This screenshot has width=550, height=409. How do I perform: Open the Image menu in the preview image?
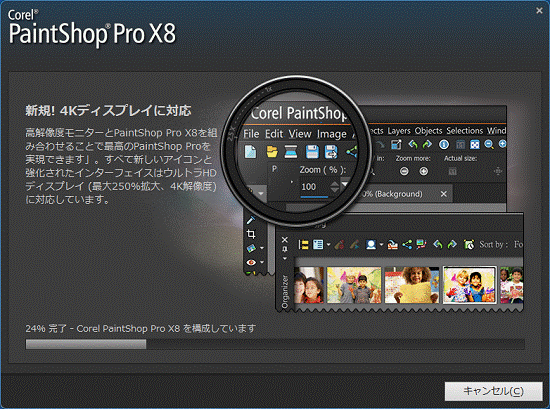point(331,134)
